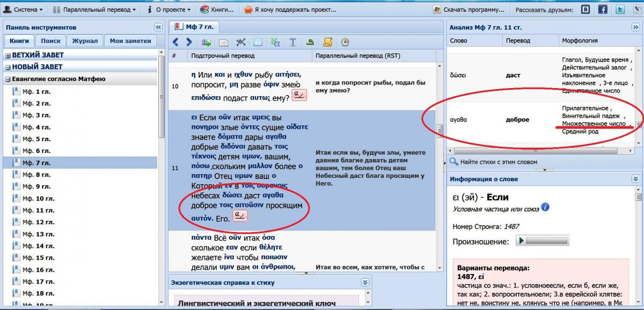This screenshot has width=644, height=310.
Task: Go to next chapter with right arrow
Action: [188, 42]
